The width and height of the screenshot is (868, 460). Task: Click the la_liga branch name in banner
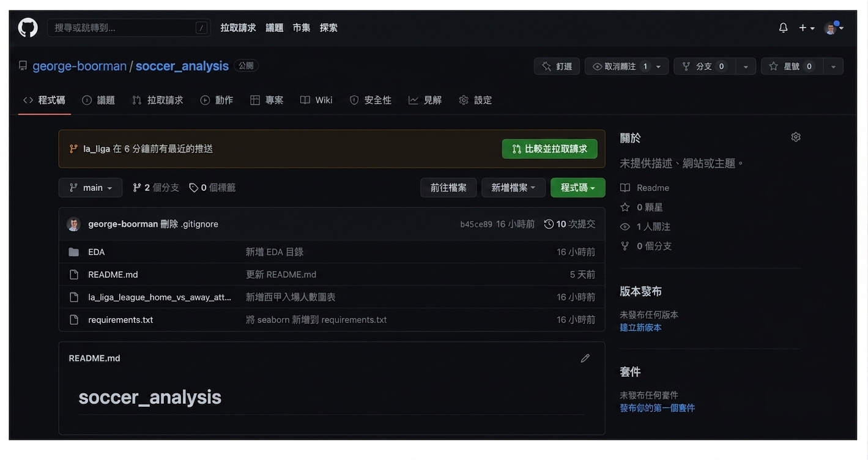[x=97, y=149]
